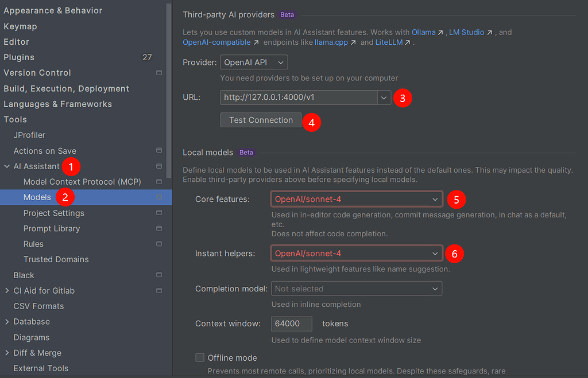
Task: Open Prompt Library settings
Action: click(51, 228)
